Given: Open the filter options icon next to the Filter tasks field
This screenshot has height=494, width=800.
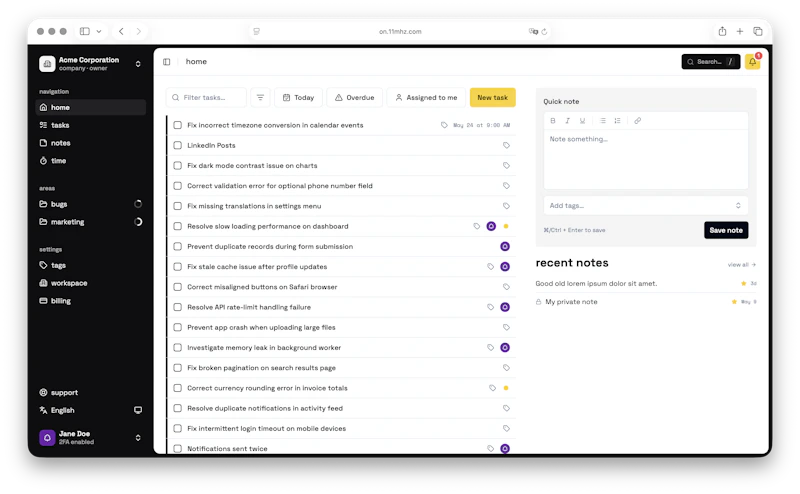Looking at the screenshot, I should [x=260, y=97].
